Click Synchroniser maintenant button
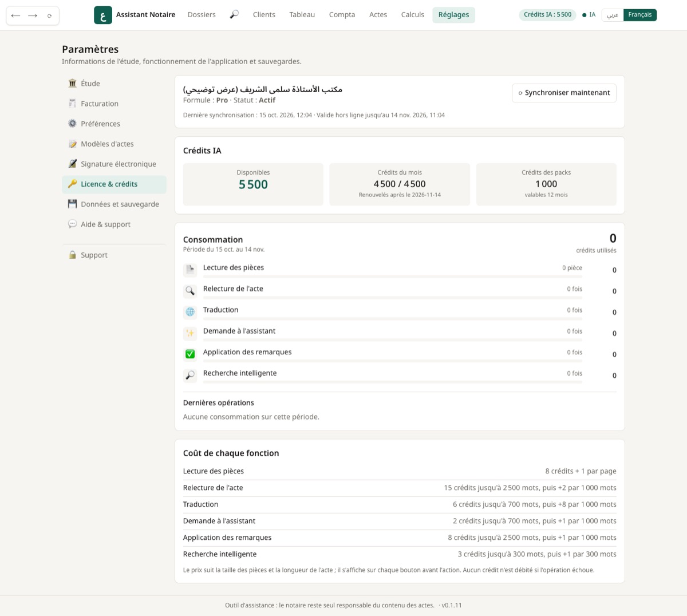The width and height of the screenshot is (687, 616). click(564, 93)
